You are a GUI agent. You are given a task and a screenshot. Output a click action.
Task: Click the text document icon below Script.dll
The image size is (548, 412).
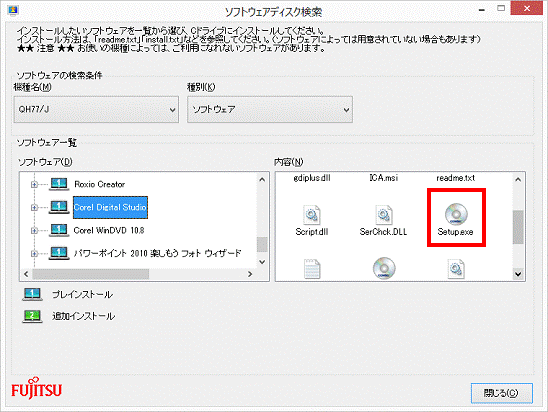[x=312, y=269]
